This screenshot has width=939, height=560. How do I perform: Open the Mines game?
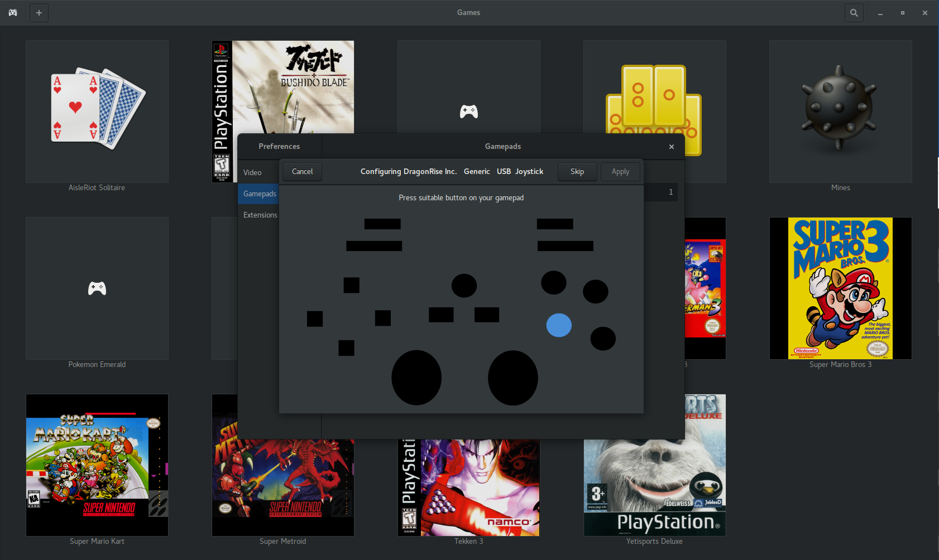[x=840, y=111]
